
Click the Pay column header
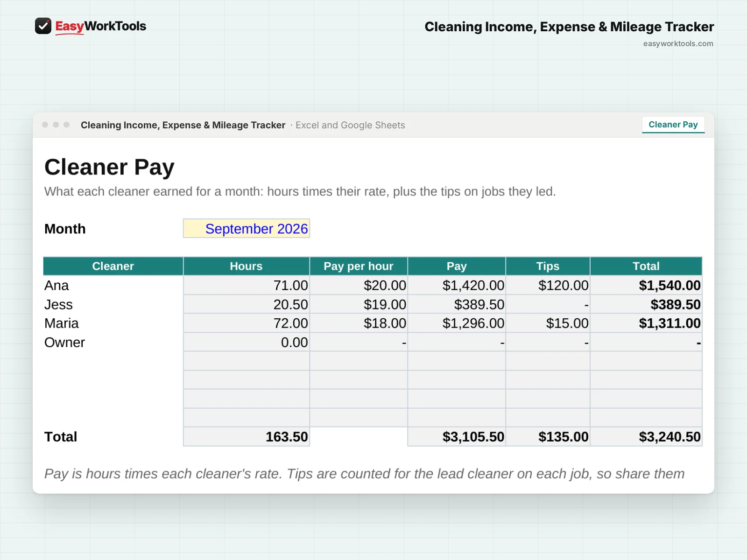(x=457, y=266)
